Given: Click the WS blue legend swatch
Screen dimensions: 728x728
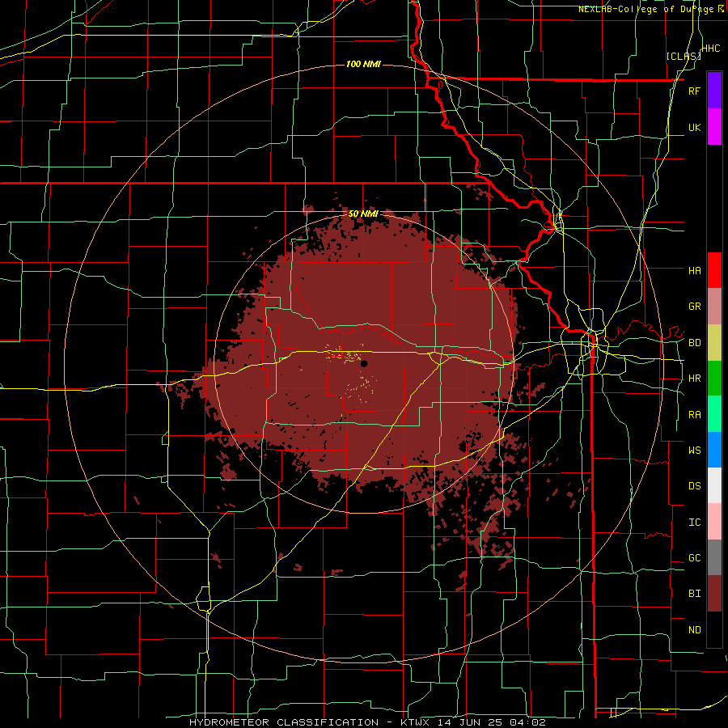Looking at the screenshot, I should [714, 450].
